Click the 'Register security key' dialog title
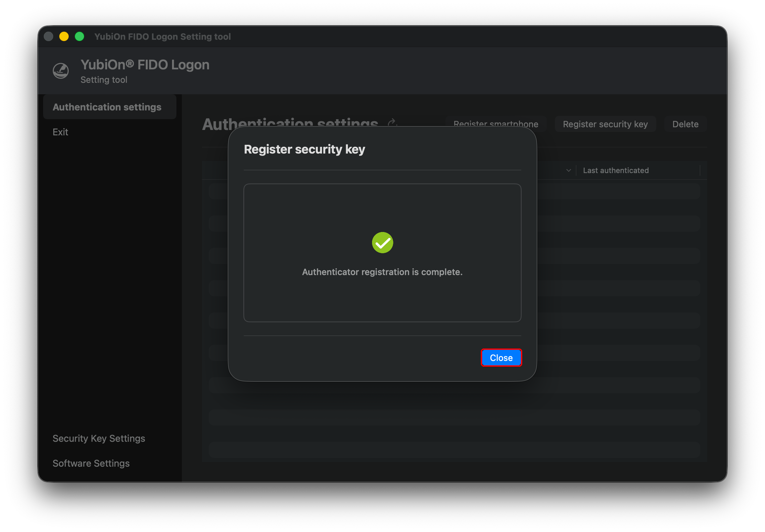This screenshot has width=765, height=532. (x=304, y=149)
